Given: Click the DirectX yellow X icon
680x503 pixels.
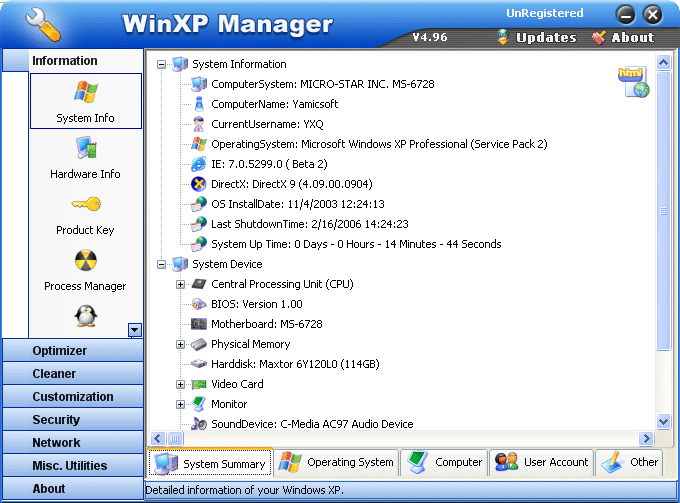Looking at the screenshot, I should pyautogui.click(x=199, y=184).
